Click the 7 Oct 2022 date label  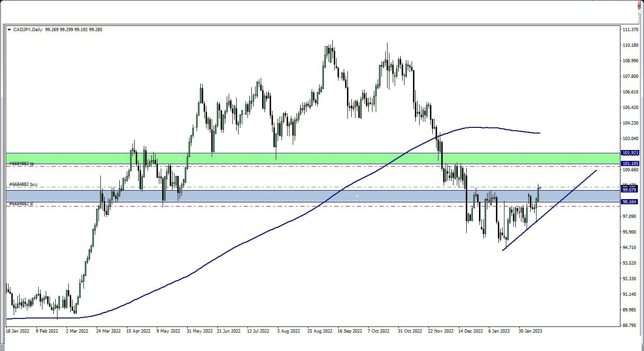click(379, 331)
